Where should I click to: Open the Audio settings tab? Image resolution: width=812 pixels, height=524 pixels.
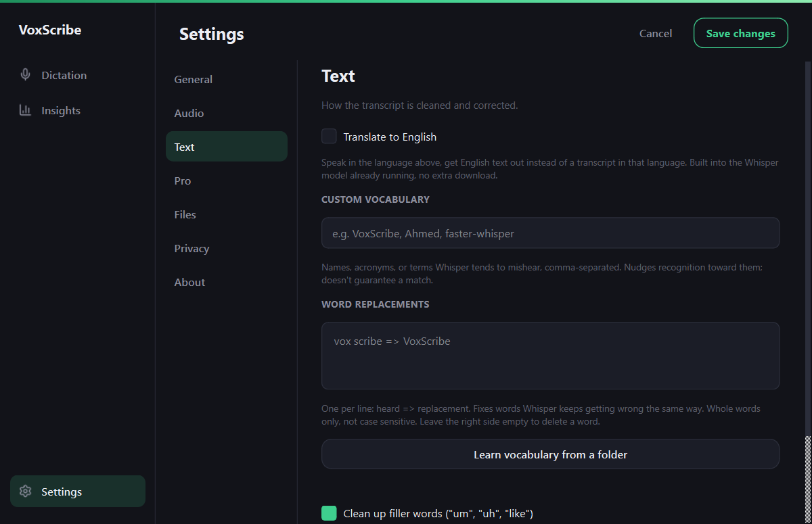coord(227,113)
